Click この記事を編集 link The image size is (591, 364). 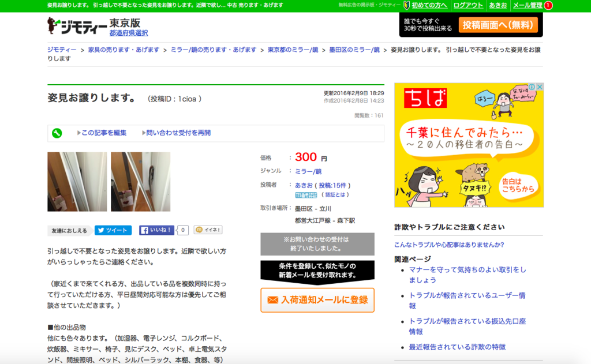(x=104, y=133)
